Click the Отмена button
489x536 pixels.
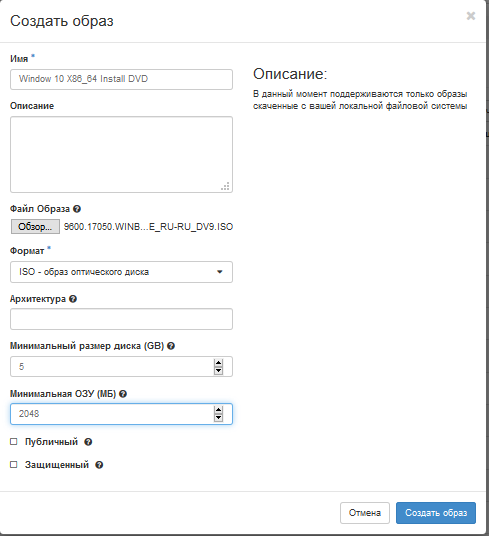365,513
